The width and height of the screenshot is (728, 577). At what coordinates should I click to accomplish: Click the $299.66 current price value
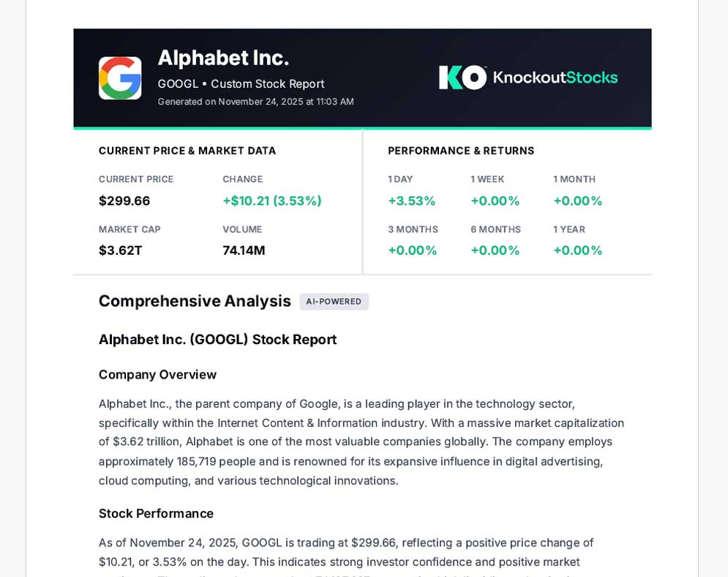(x=124, y=201)
